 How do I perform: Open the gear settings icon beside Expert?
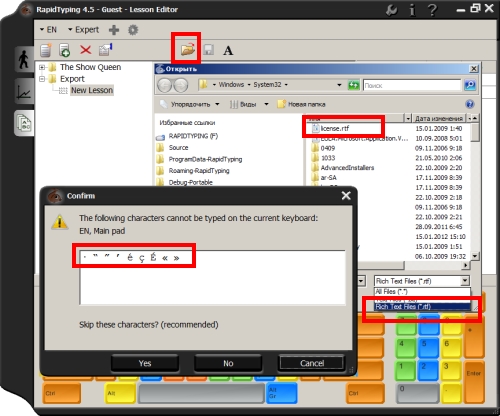click(x=133, y=30)
